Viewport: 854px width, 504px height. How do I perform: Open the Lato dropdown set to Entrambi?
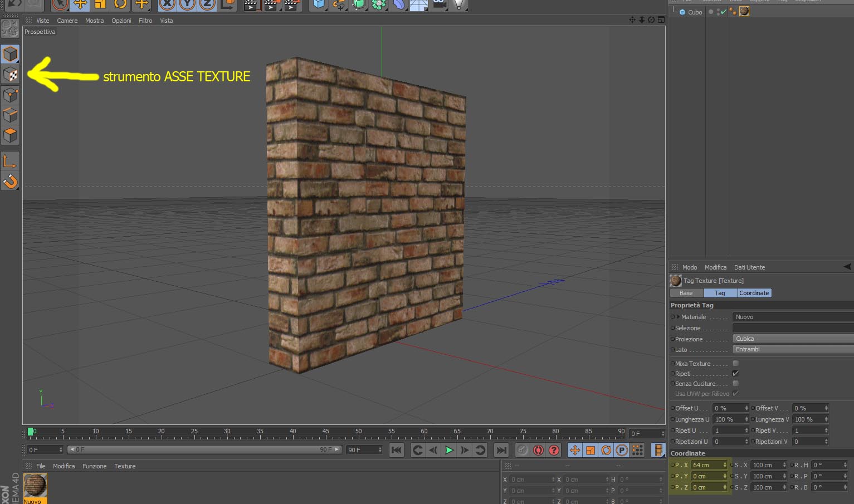click(793, 349)
